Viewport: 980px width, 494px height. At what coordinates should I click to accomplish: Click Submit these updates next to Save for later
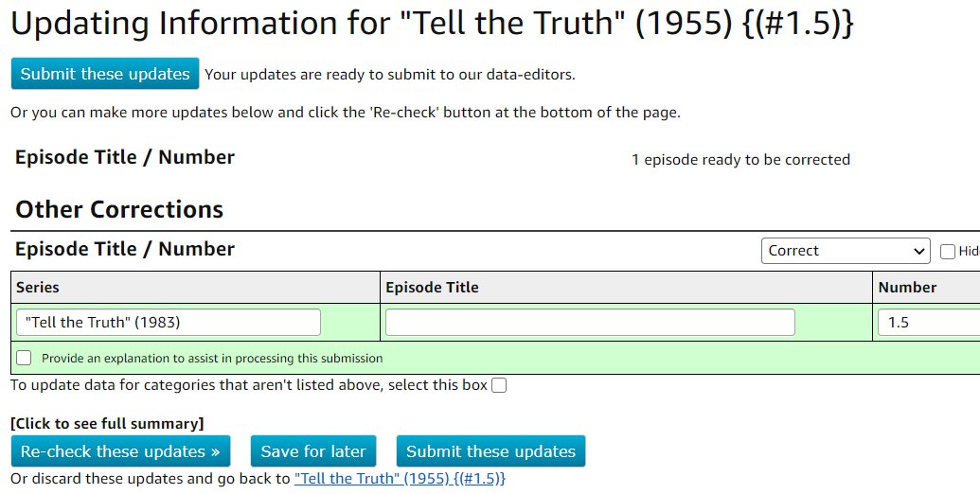pyautogui.click(x=490, y=451)
